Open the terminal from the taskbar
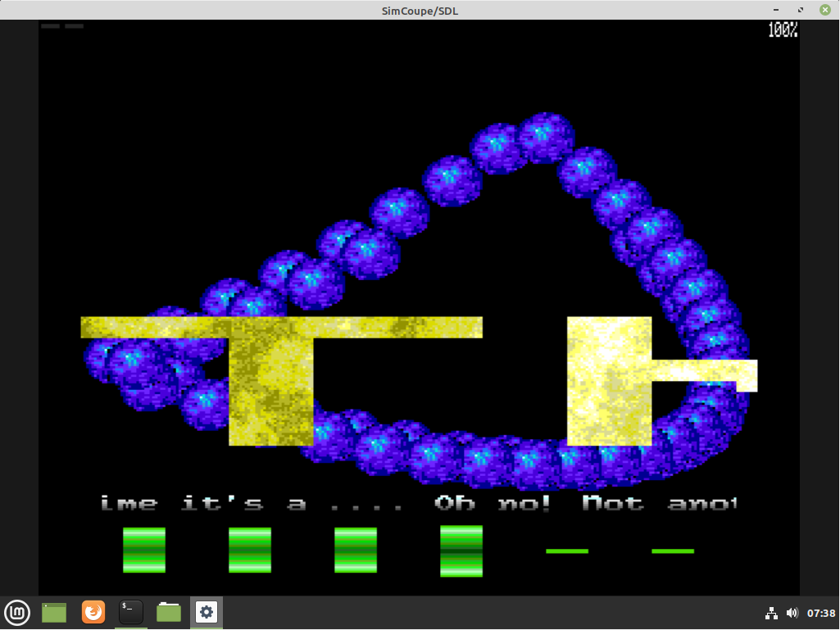The image size is (840, 630). point(130,612)
